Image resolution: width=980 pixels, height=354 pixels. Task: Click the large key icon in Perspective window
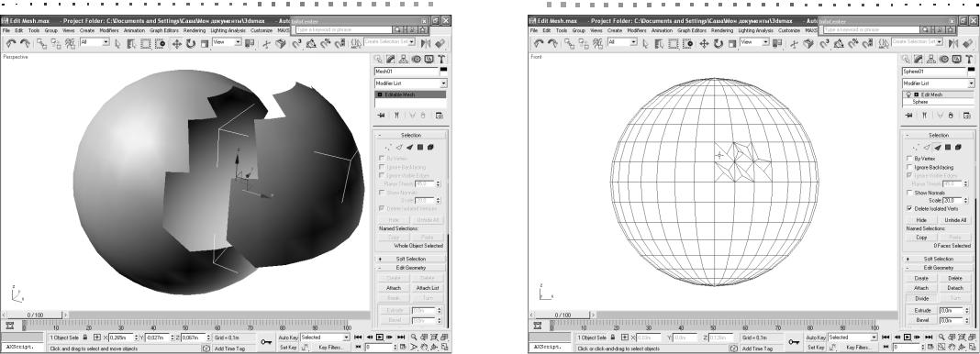[x=266, y=341]
